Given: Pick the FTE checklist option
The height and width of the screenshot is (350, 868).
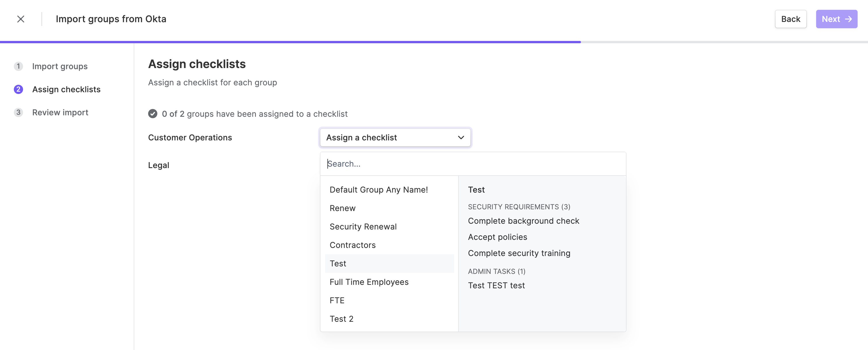Looking at the screenshot, I should click(389, 300).
